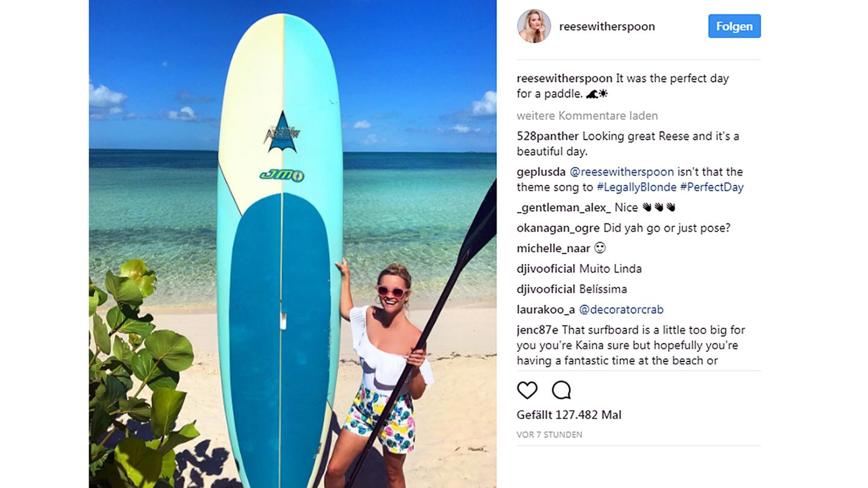Click 'VOR 7 STUNDEN' timestamp
This screenshot has width=868, height=488.
click(550, 435)
